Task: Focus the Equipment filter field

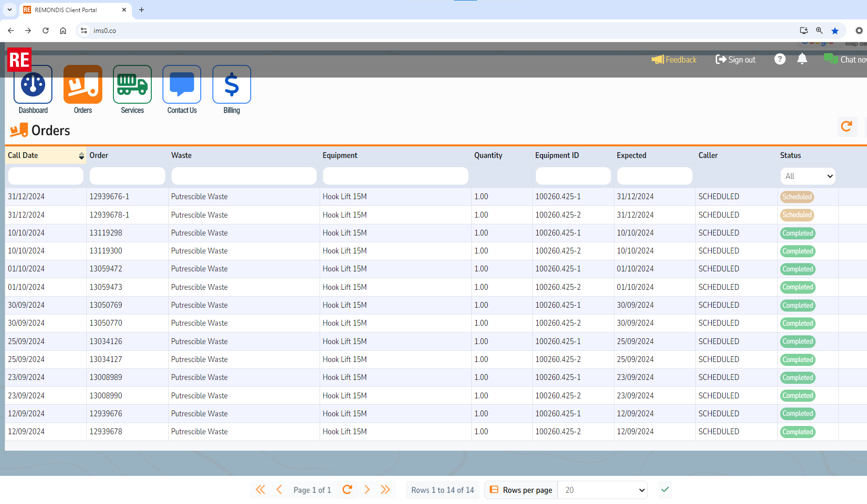Action: click(x=396, y=176)
